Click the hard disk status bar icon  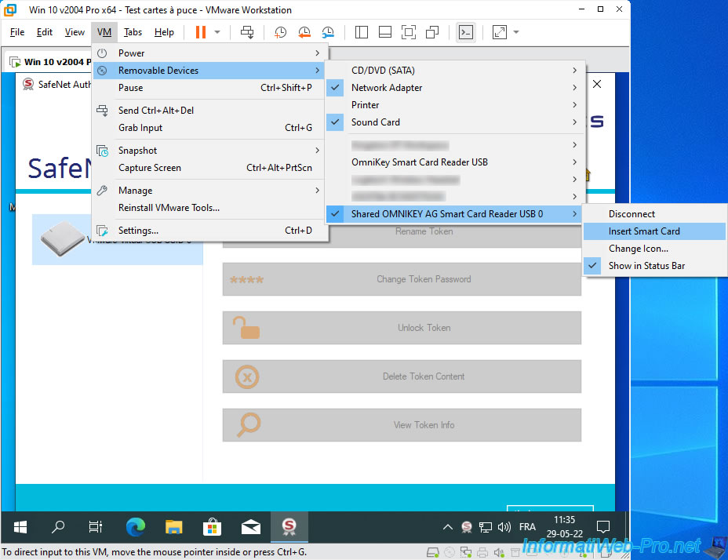[x=433, y=552]
